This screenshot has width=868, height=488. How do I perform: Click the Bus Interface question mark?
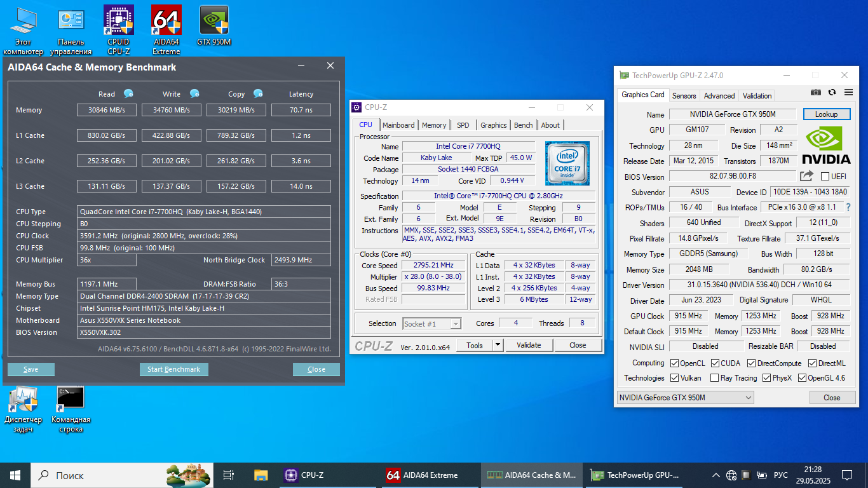click(x=848, y=207)
